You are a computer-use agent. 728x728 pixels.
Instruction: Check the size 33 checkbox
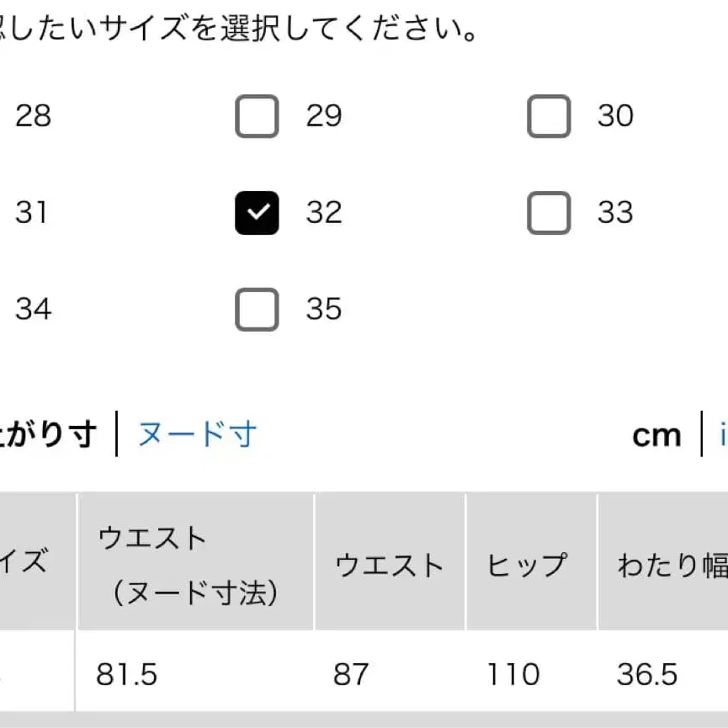pos(548,213)
